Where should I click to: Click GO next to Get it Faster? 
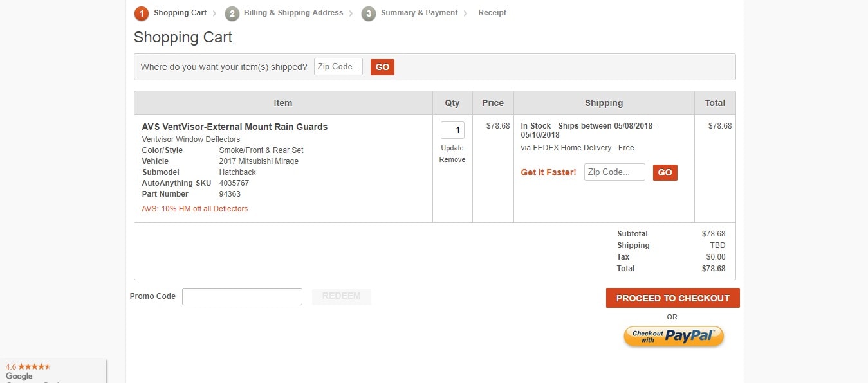point(665,172)
